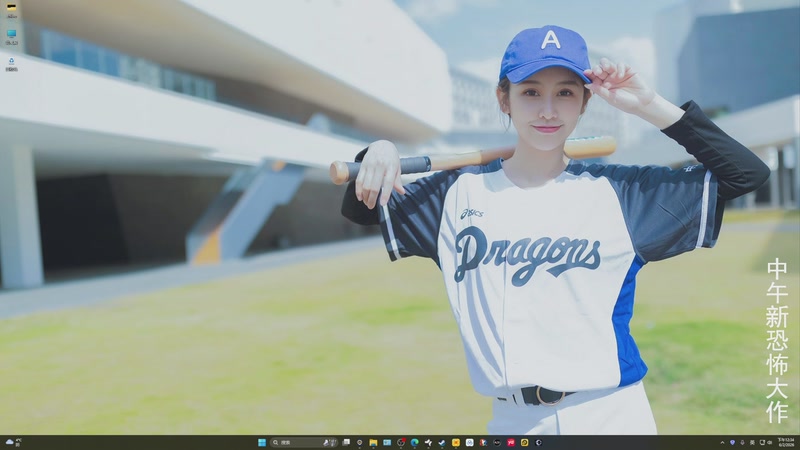Open the yellow circle-logo app on taskbar

click(524, 442)
